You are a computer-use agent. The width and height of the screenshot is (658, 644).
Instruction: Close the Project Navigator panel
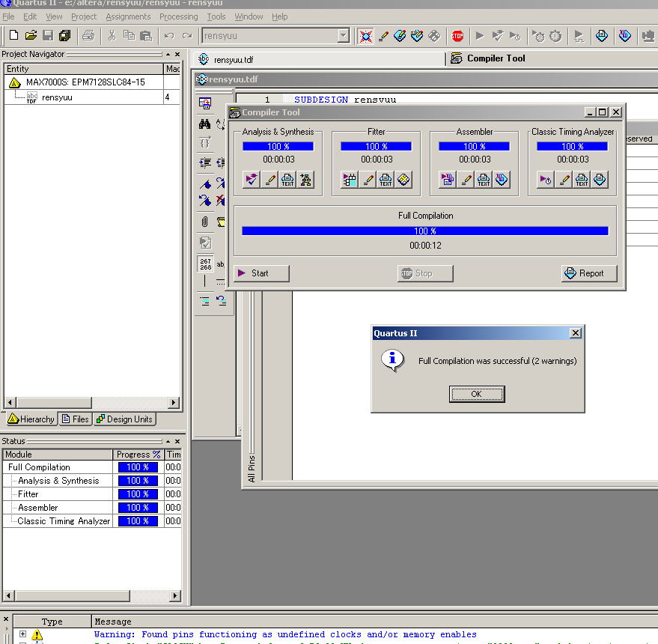[177, 54]
